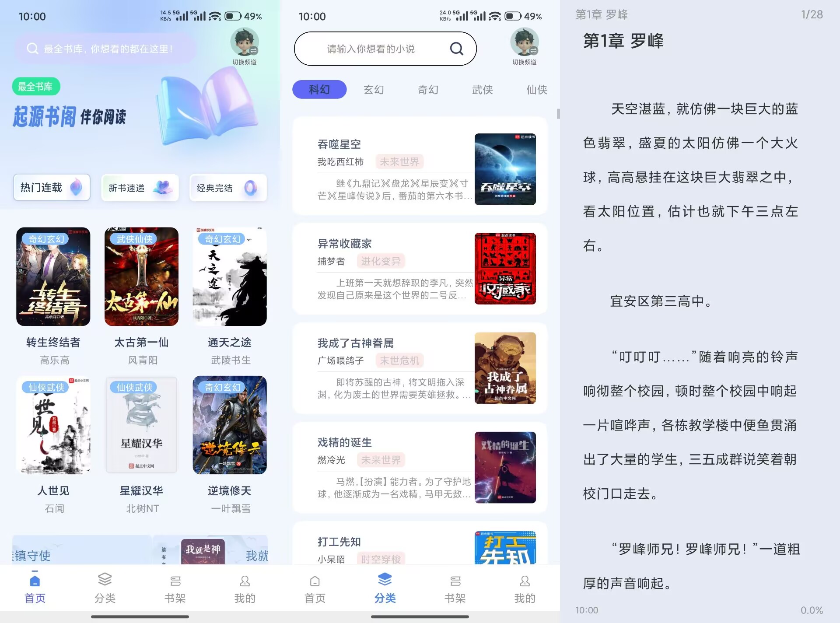Tap the 新书速递 icon button

[x=140, y=188]
